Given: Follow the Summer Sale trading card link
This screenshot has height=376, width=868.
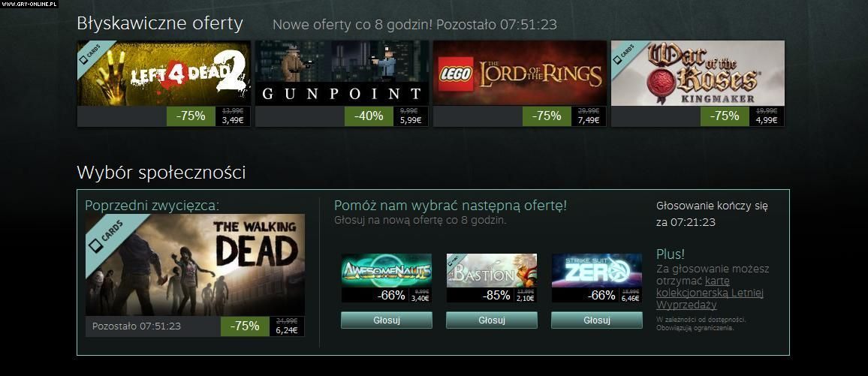Looking at the screenshot, I should (x=711, y=293).
